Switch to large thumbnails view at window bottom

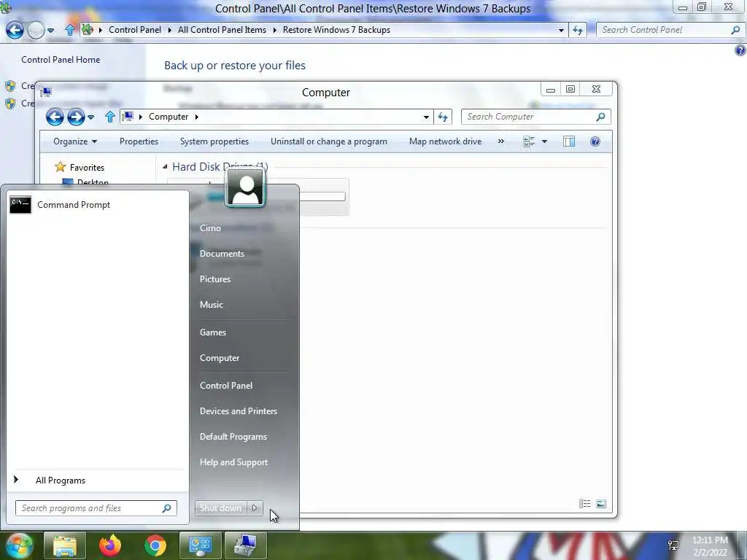[601, 504]
